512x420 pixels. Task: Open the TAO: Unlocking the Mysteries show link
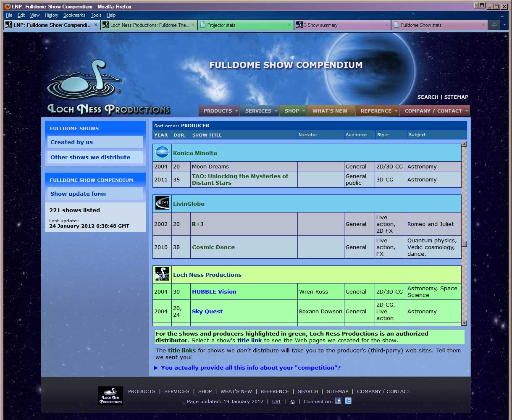point(240,179)
